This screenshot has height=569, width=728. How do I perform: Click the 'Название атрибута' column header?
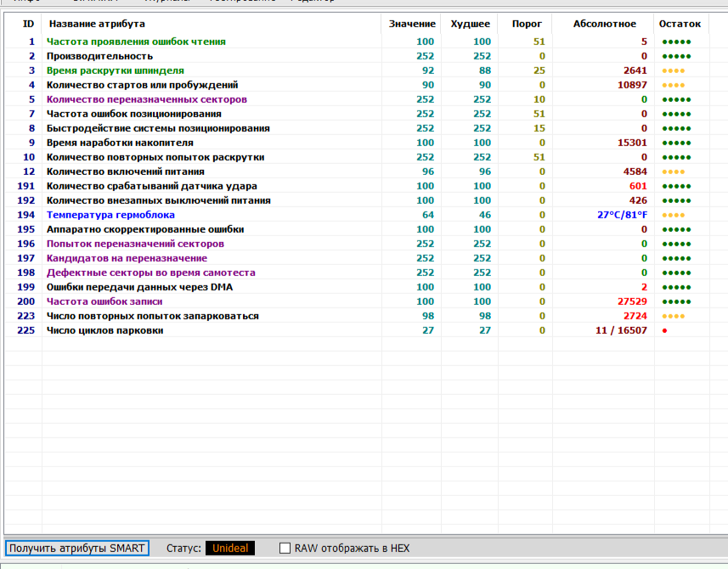tap(97, 24)
